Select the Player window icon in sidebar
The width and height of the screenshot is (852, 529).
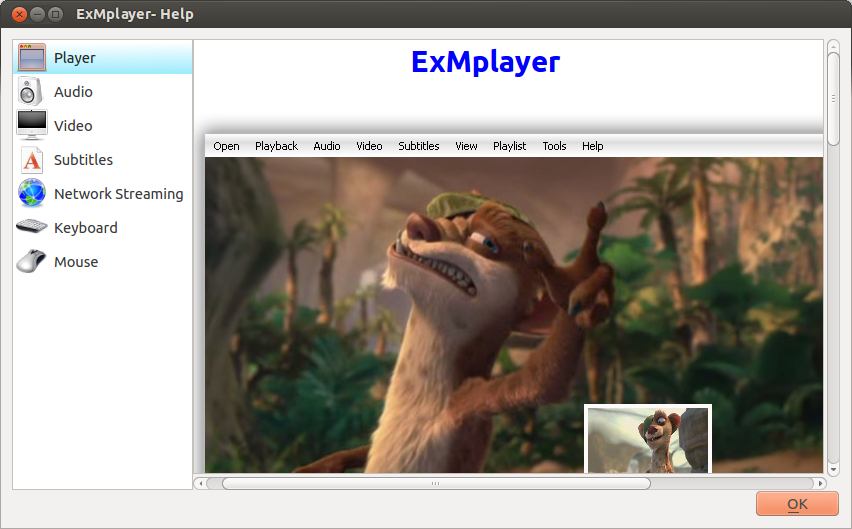[x=32, y=58]
